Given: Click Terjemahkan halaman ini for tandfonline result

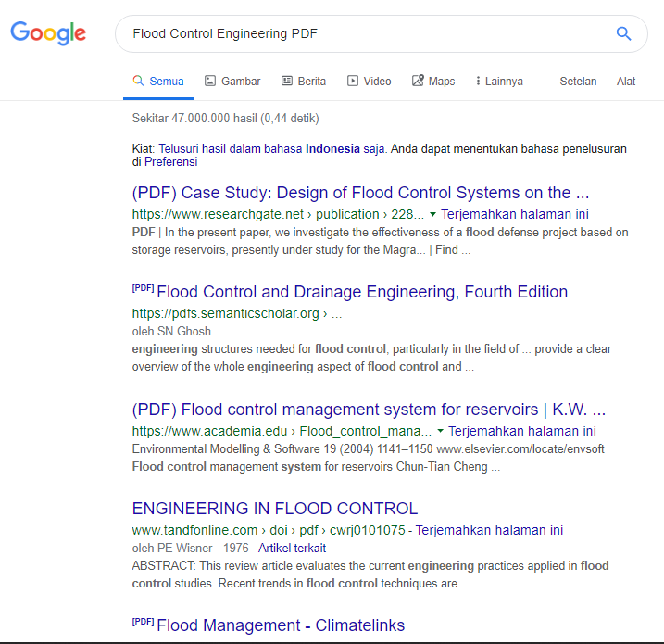Looking at the screenshot, I should click(489, 530).
